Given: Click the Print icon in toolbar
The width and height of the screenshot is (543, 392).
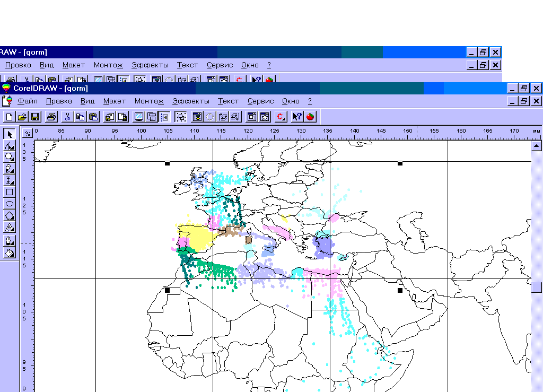Looking at the screenshot, I should tap(51, 117).
